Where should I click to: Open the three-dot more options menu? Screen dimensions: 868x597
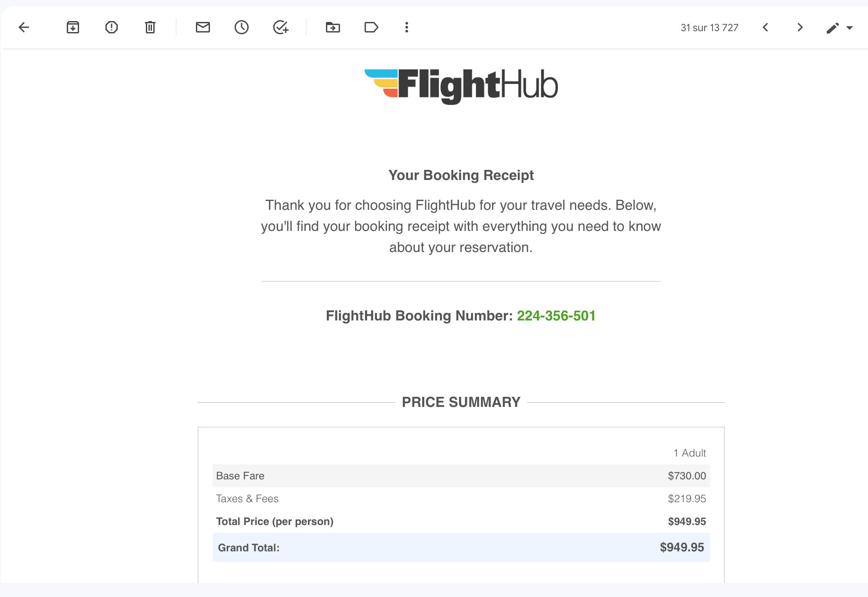(407, 28)
